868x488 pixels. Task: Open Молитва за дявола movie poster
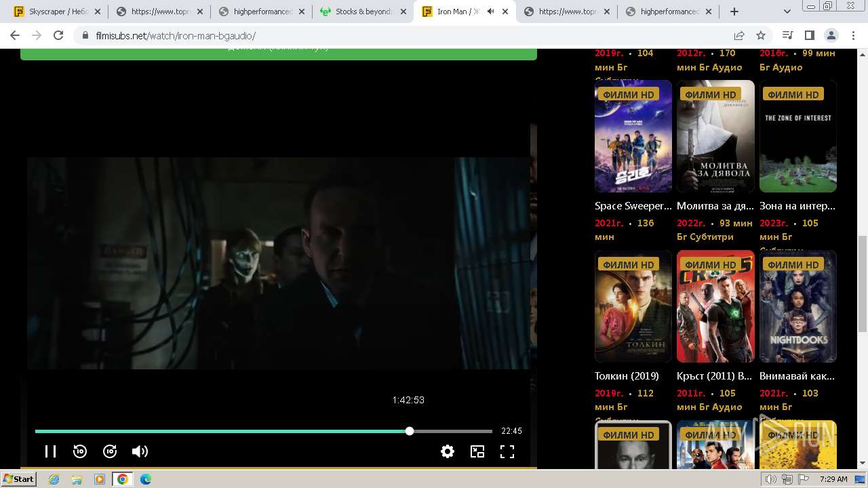(x=715, y=136)
